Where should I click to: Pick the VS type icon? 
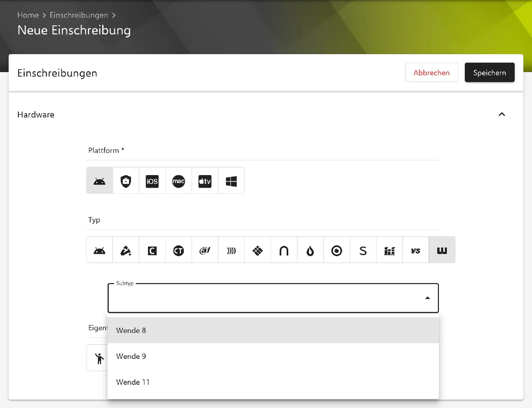point(416,250)
